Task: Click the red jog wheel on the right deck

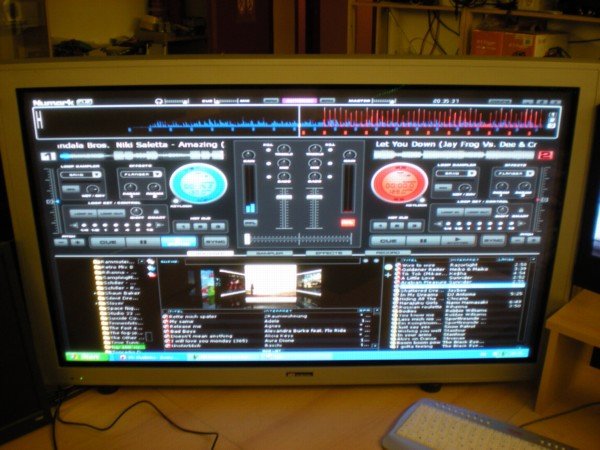Action: 399,183
